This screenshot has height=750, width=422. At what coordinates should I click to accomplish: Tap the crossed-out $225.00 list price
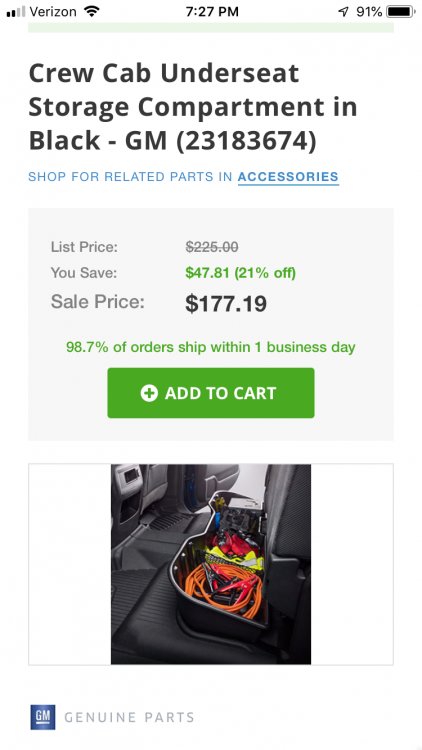pyautogui.click(x=212, y=247)
